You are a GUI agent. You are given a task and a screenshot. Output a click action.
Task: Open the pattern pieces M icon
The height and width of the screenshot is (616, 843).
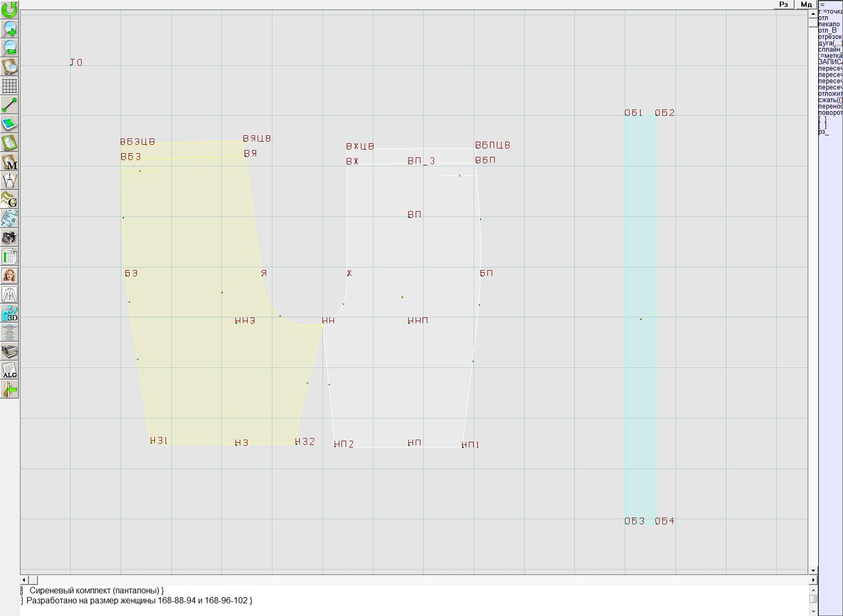tap(9, 162)
